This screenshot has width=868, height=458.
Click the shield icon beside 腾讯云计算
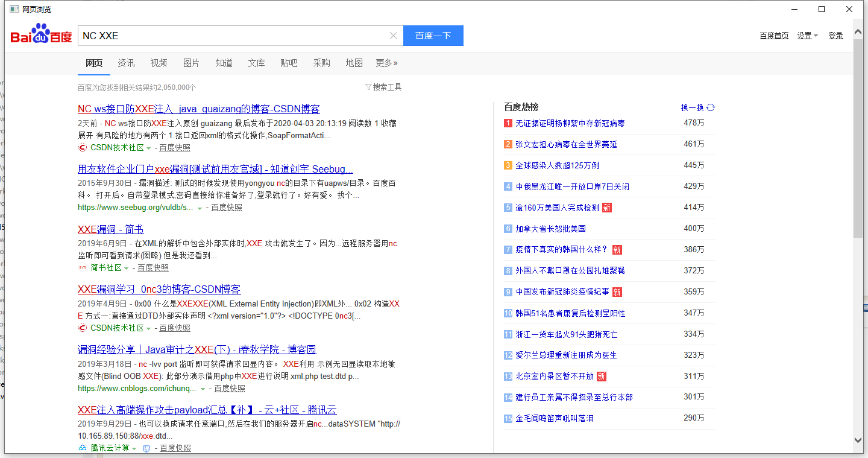click(x=146, y=448)
